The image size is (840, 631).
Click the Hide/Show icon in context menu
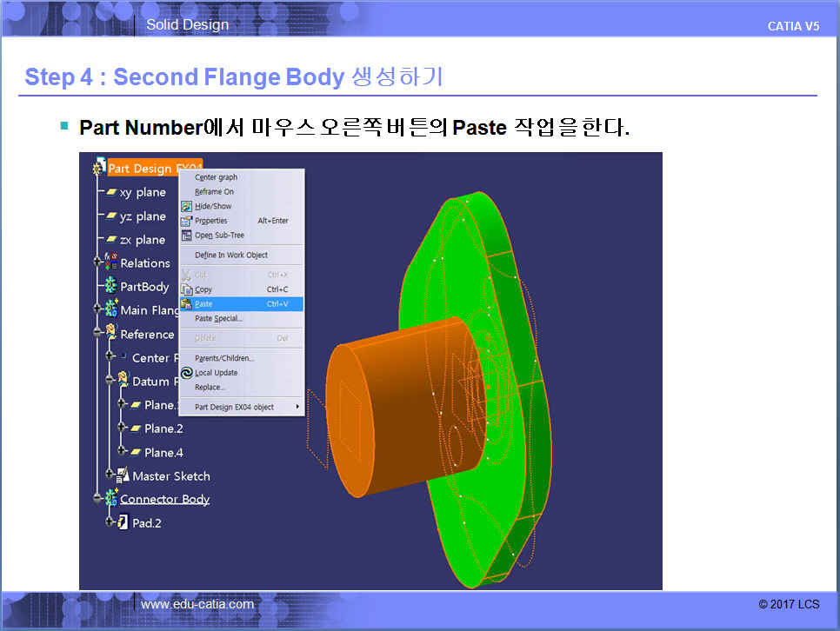click(186, 206)
